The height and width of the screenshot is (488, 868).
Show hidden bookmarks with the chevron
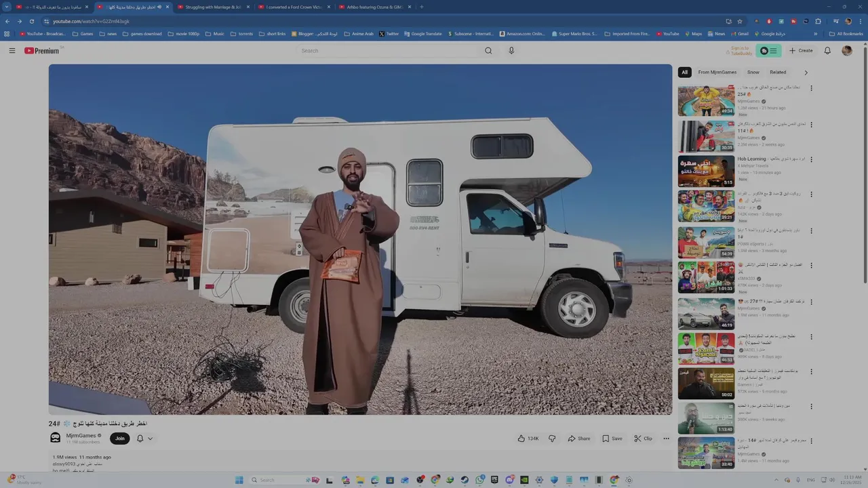point(816,33)
